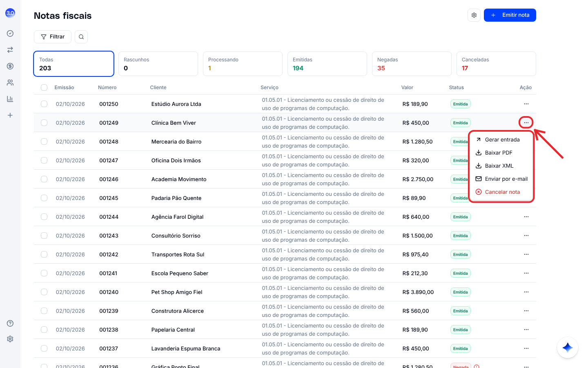Open the sparkle assistant floating button

pos(568,348)
